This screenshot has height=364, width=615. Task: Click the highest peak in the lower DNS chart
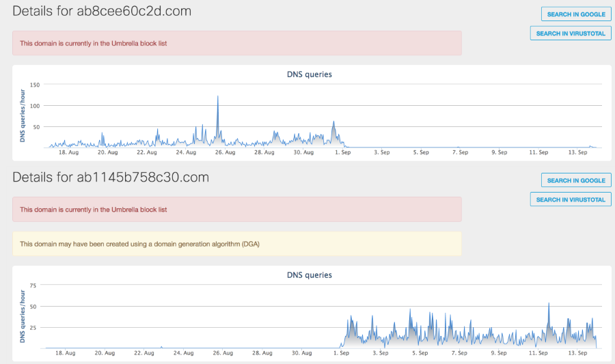[548, 304]
